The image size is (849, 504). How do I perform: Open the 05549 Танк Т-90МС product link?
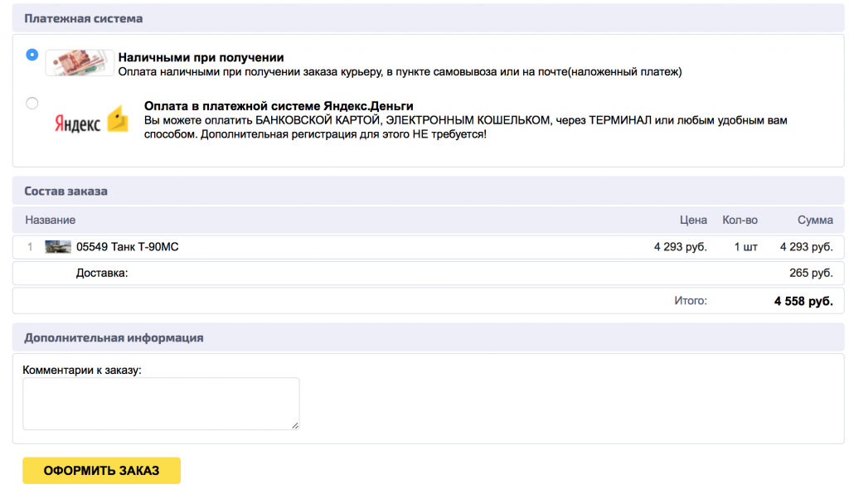click(116, 246)
